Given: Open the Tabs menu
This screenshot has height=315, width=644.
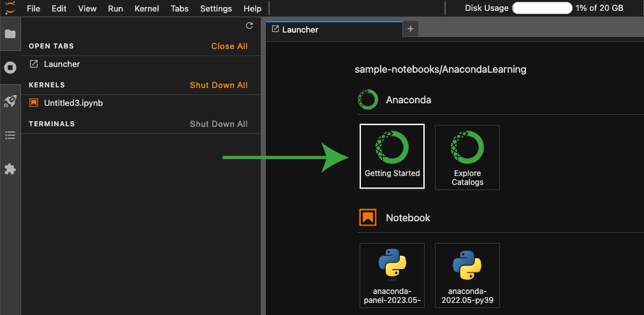Looking at the screenshot, I should [180, 8].
